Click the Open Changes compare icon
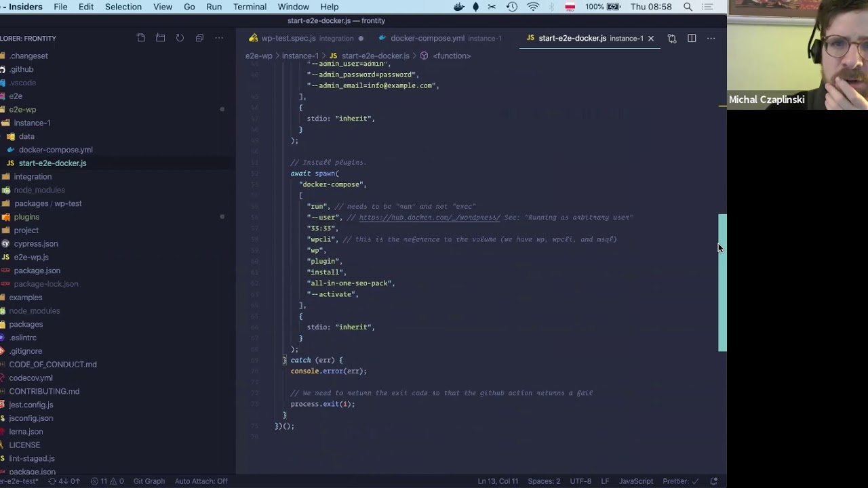868x488 pixels. pyautogui.click(x=672, y=39)
